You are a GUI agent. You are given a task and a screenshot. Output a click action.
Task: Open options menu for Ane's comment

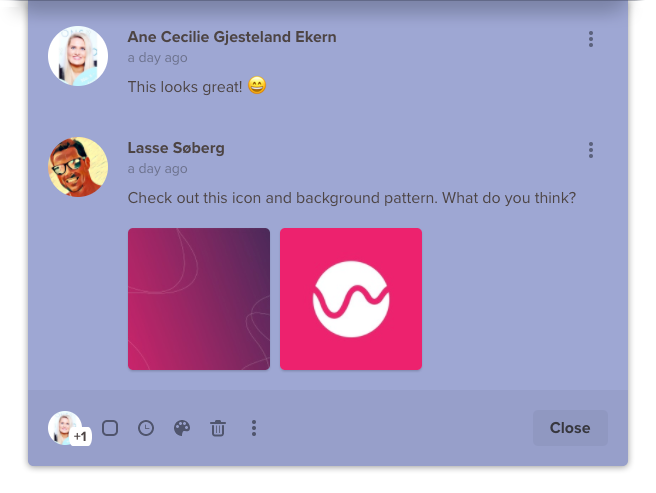tap(591, 39)
